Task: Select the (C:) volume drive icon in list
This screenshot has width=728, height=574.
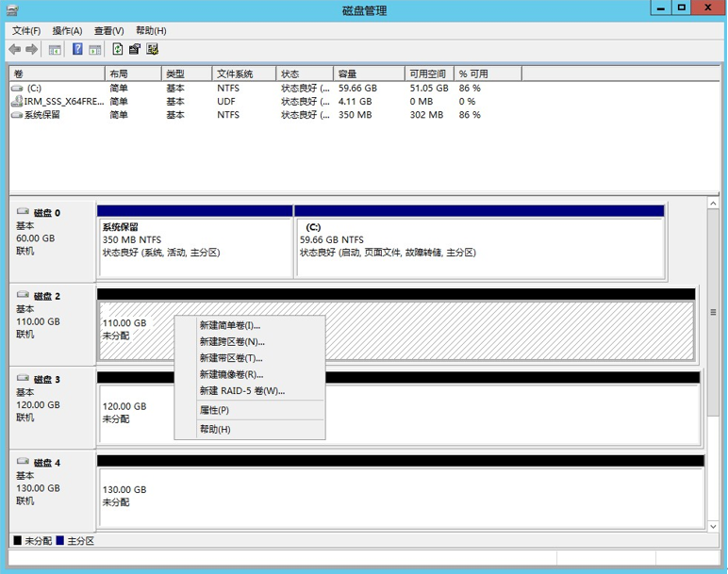Action: pyautogui.click(x=17, y=89)
